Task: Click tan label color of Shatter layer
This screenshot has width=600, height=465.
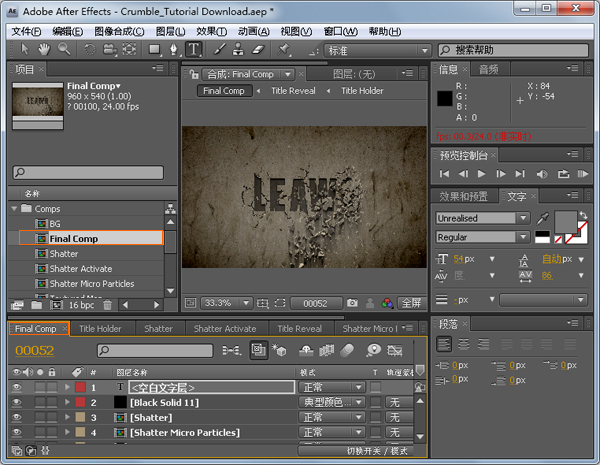Action: point(80,417)
